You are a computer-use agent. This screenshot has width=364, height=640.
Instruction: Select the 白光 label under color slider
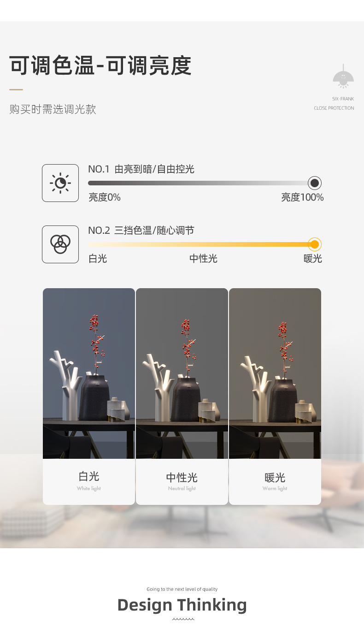coord(98,259)
